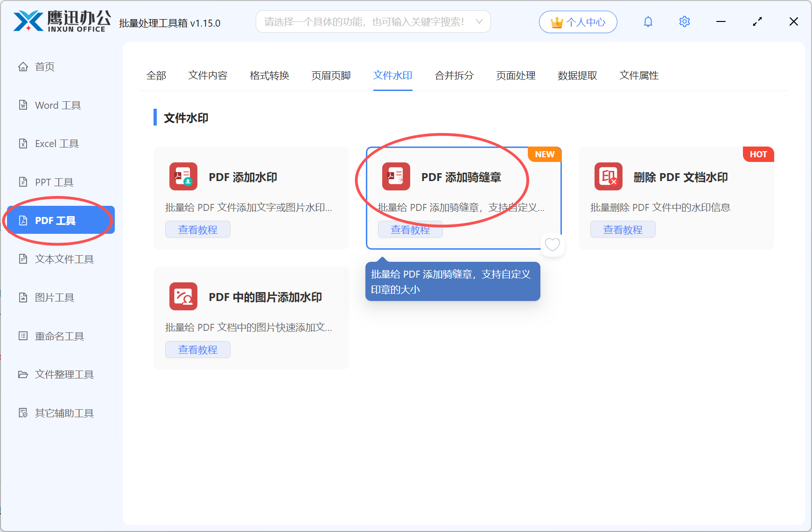Open the 数据提取 tab
Viewport: 812px width, 532px height.
pos(578,76)
